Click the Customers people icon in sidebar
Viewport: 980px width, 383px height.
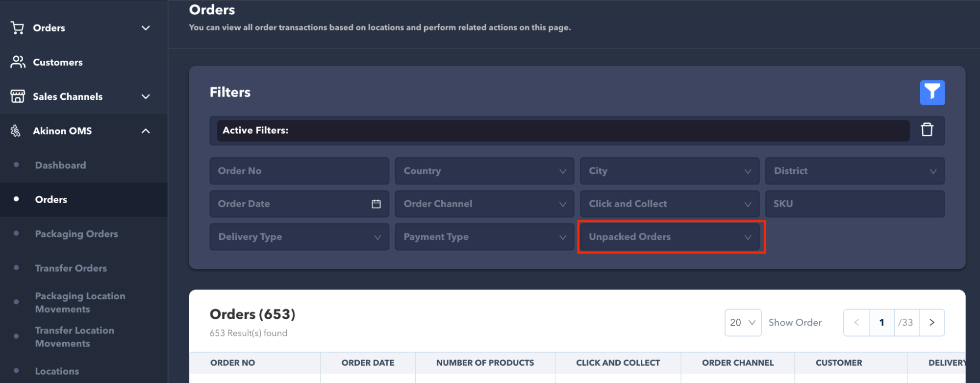click(18, 62)
